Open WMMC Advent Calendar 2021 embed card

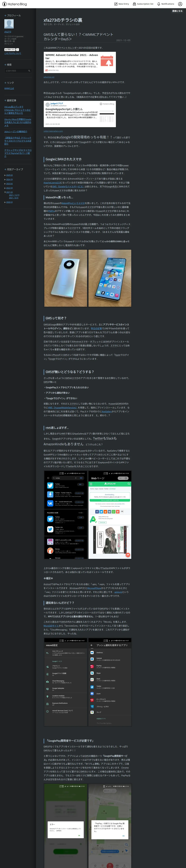coord(80,62)
